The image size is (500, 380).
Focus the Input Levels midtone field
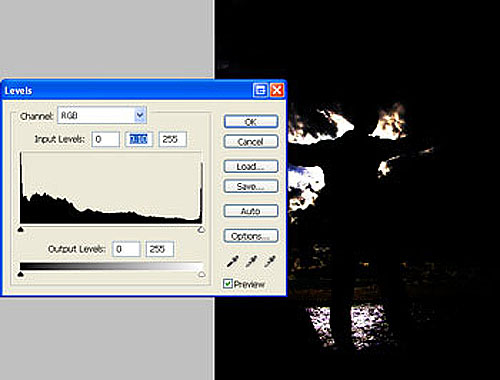point(139,139)
